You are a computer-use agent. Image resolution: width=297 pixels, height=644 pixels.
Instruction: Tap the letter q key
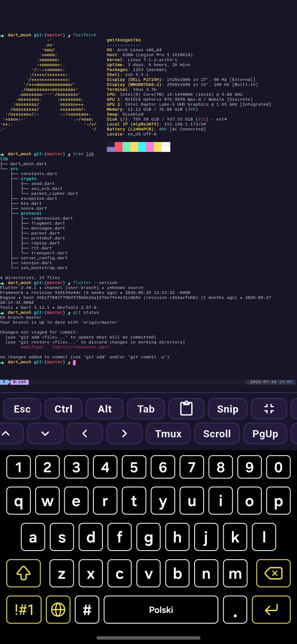[x=19, y=501]
